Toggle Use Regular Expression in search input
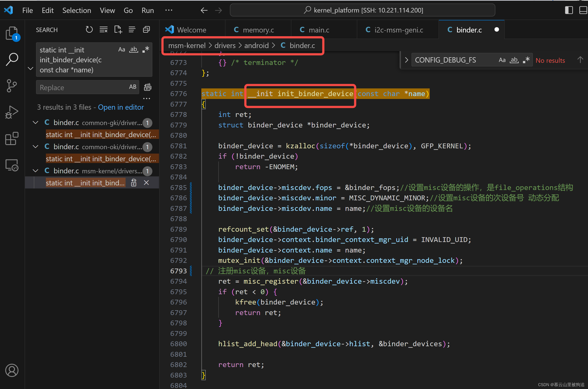Viewport: 588px width, 389px height. tap(146, 49)
